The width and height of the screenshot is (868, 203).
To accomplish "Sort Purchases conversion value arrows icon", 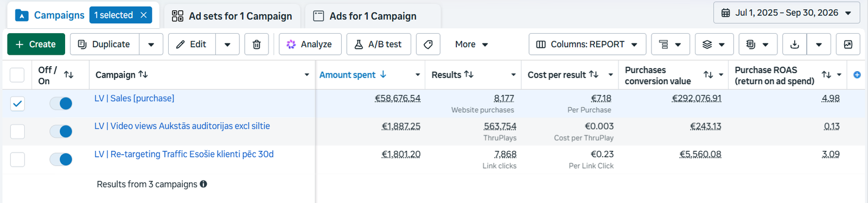I will (x=709, y=75).
